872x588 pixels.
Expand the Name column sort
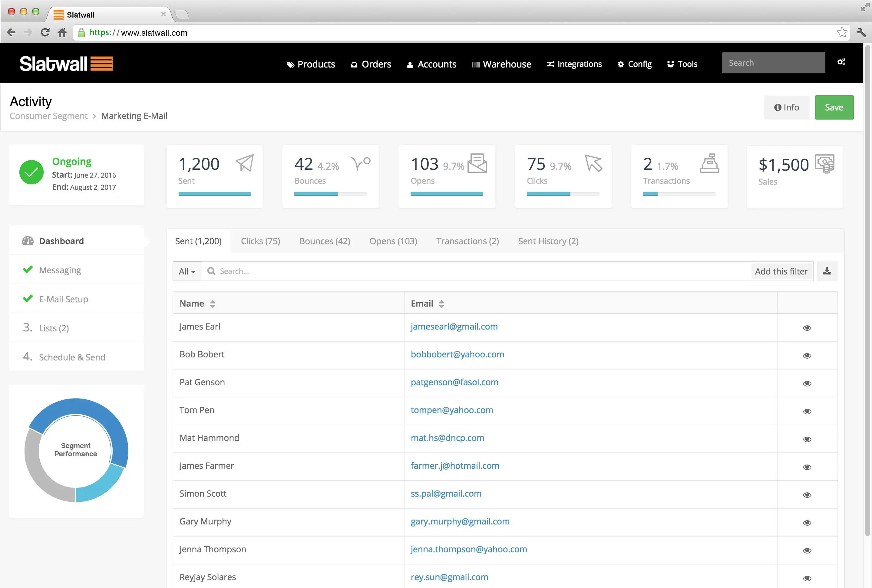(x=212, y=304)
